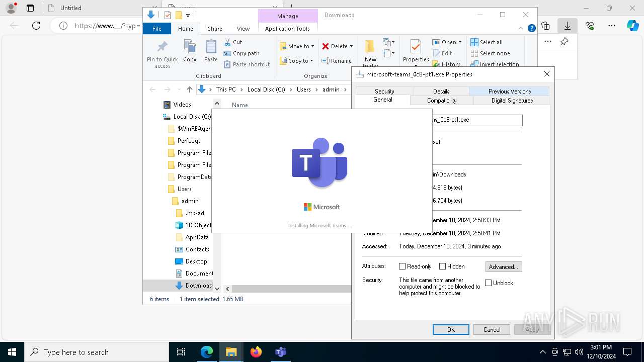This screenshot has height=362, width=644.
Task: Go up one folder level in Explorer
Action: [x=189, y=89]
